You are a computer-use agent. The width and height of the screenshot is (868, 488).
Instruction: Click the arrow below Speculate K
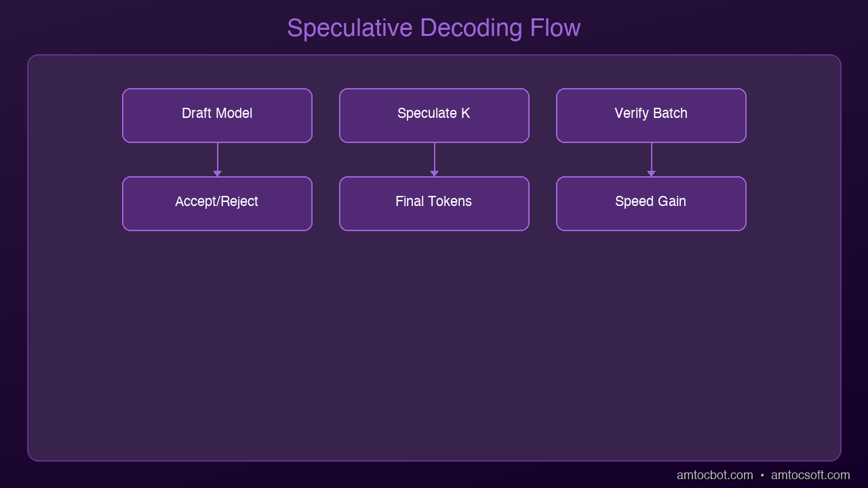pyautogui.click(x=434, y=159)
